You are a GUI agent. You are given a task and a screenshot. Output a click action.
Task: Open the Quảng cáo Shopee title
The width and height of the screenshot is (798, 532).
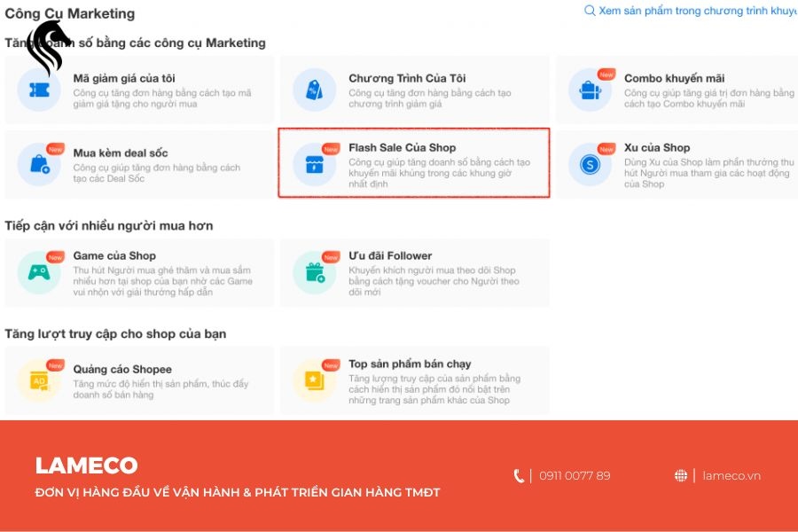[x=122, y=369]
